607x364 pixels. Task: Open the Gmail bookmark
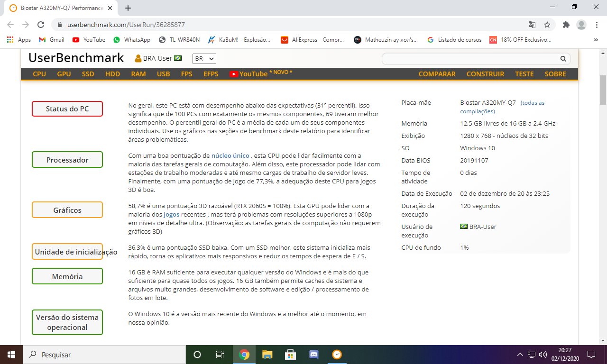(x=51, y=40)
